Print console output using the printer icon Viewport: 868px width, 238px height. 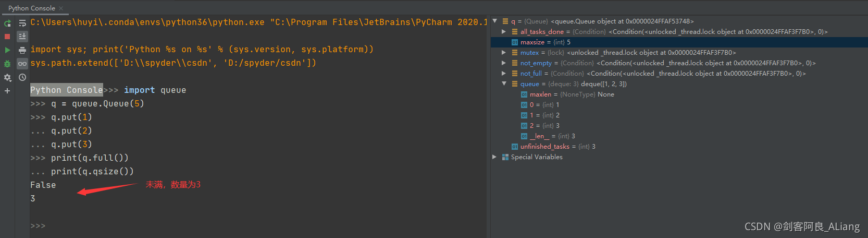pyautogui.click(x=22, y=50)
